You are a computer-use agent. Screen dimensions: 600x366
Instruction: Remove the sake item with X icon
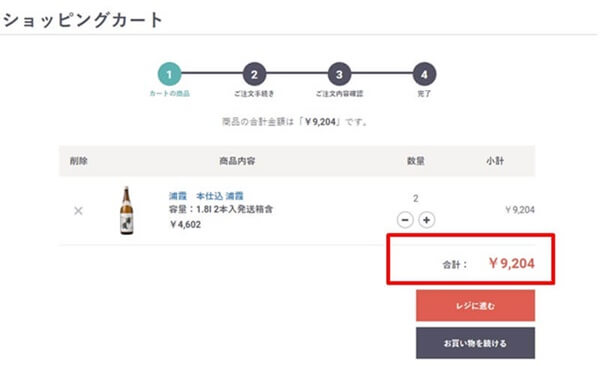[x=78, y=211]
